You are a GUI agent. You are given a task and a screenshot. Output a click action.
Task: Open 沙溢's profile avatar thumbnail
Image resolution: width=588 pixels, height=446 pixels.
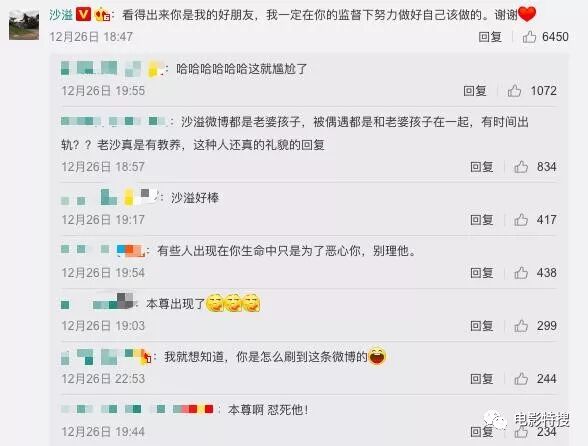click(24, 25)
